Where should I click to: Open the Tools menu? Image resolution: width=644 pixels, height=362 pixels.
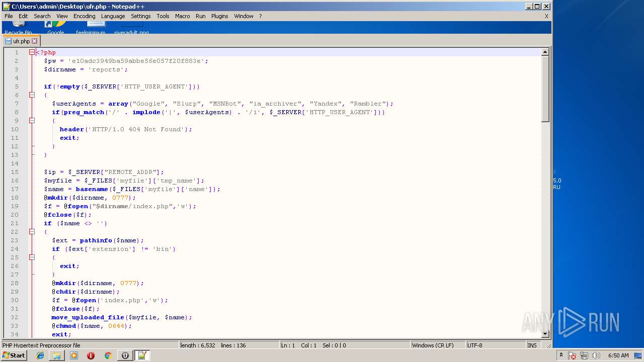point(163,16)
